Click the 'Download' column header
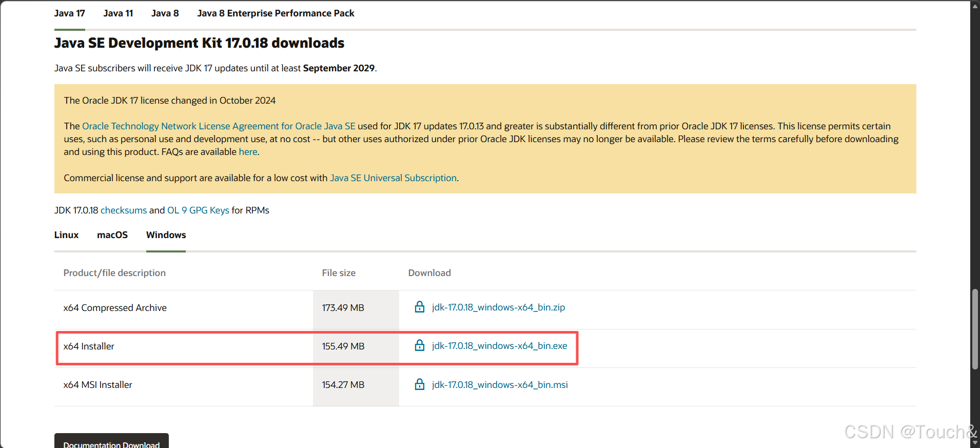Image resolution: width=980 pixels, height=448 pixels. [x=429, y=273]
